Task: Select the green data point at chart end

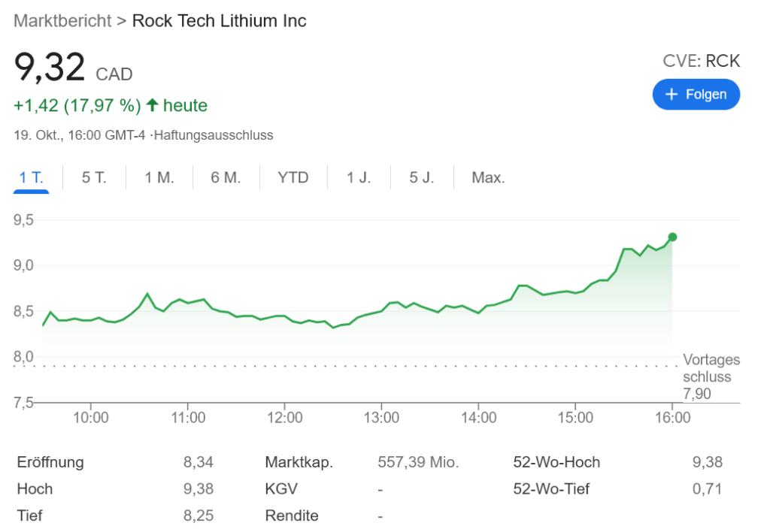Action: tap(671, 237)
